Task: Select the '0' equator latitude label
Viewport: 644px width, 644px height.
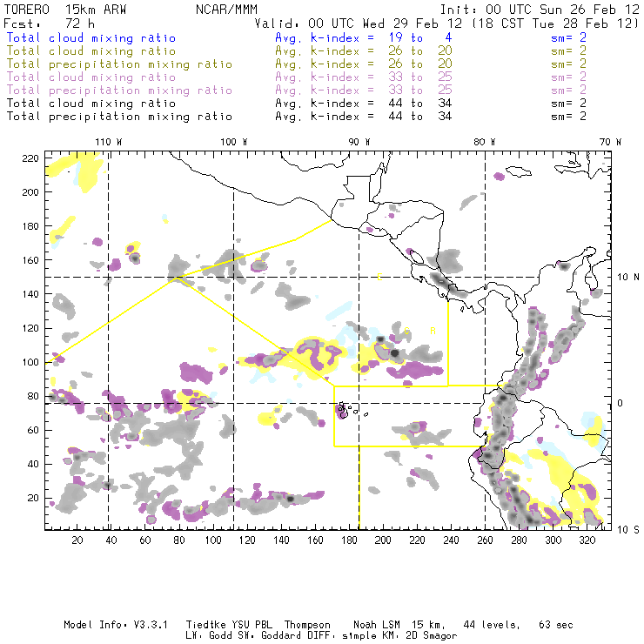Action: [x=621, y=403]
